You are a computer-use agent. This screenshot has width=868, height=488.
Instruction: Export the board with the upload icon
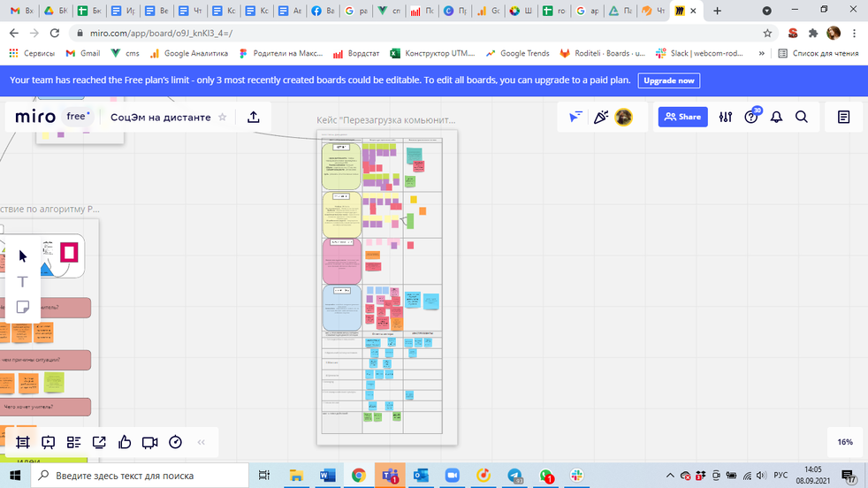click(x=254, y=117)
